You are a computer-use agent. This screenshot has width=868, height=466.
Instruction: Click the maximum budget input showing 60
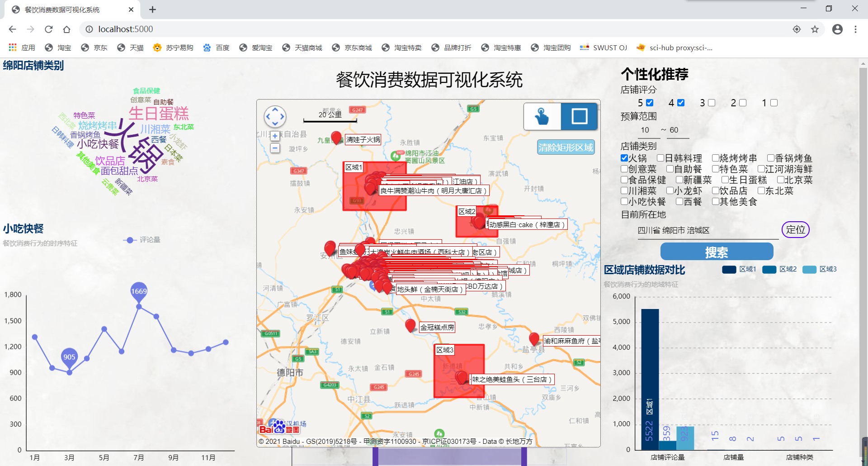678,130
